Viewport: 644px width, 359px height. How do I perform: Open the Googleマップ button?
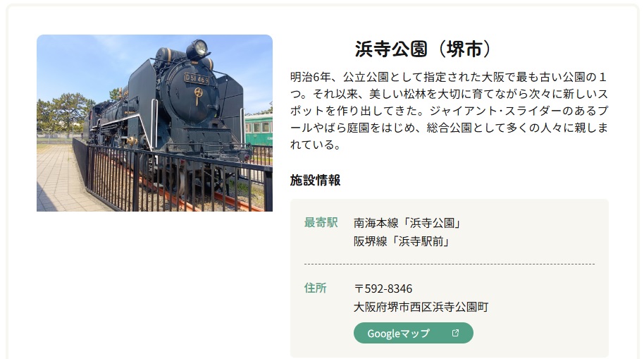click(x=413, y=333)
